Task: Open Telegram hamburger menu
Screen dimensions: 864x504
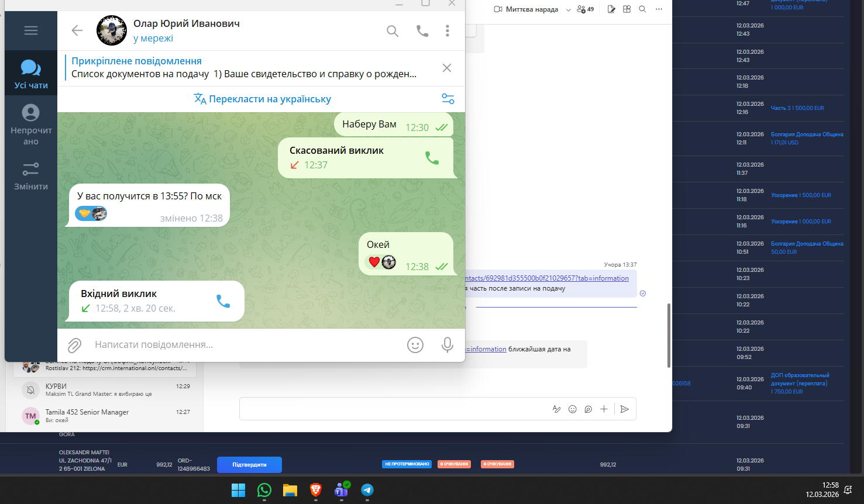Action: pos(31,30)
